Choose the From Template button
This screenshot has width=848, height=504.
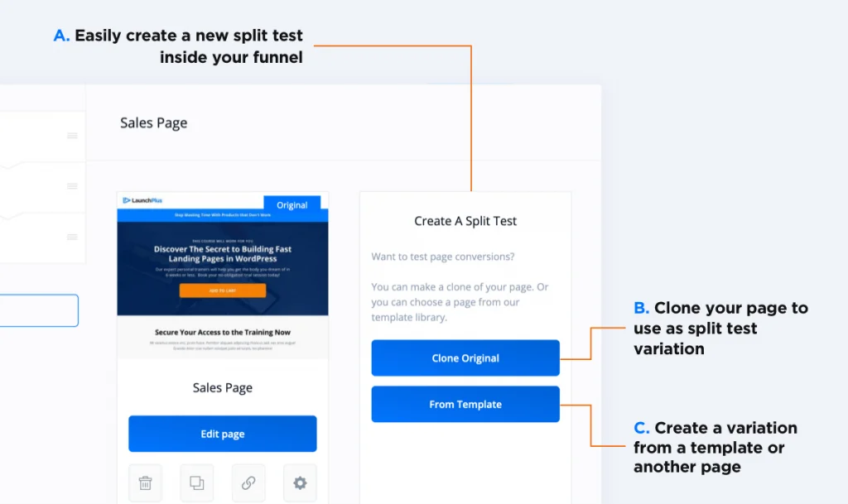[465, 405]
